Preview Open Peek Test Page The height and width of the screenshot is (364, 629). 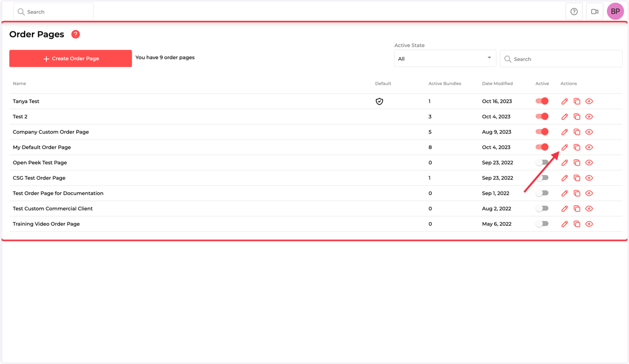pyautogui.click(x=589, y=163)
